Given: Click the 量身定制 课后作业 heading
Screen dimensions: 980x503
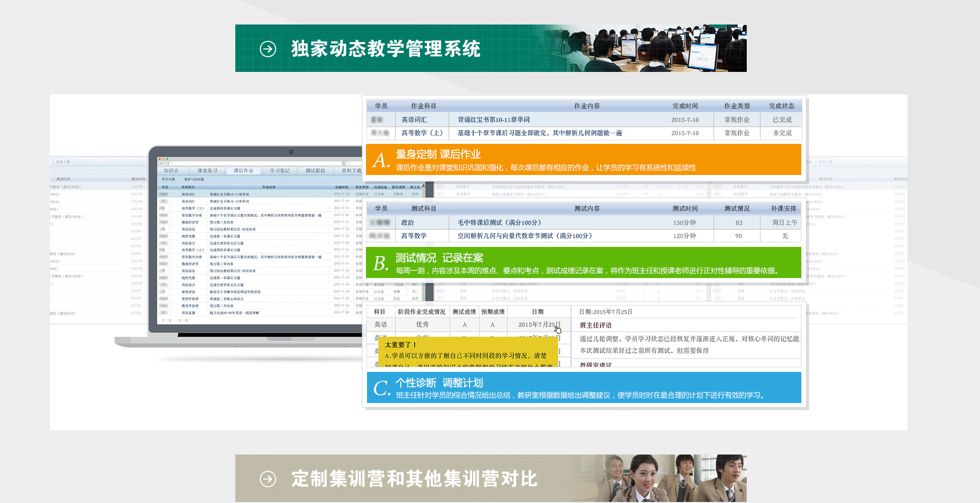Looking at the screenshot, I should [438, 155].
